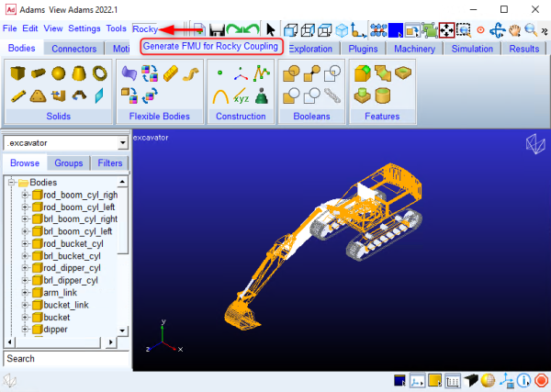Screen dimensions: 551x392
Task: Open the Edit menu
Action: 30,28
